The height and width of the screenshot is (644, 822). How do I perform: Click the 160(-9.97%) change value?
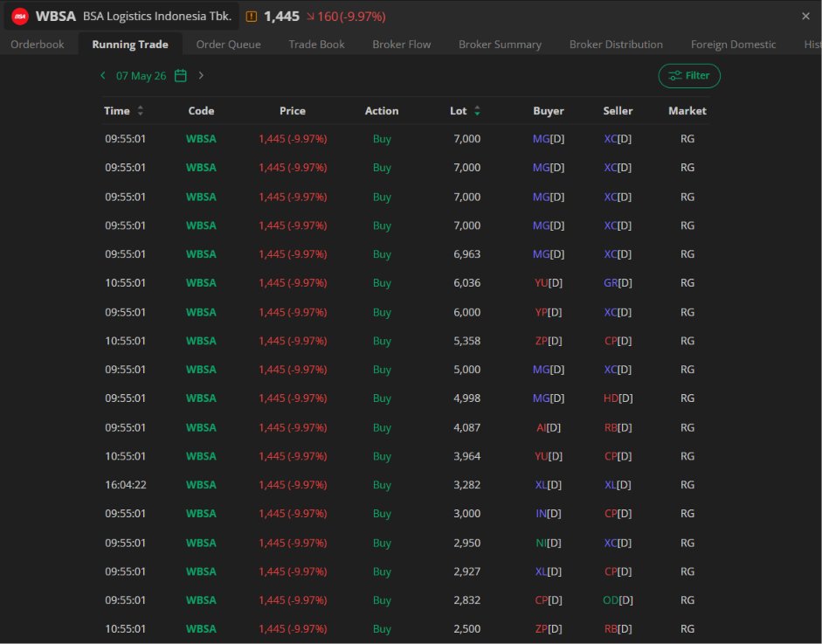pos(351,17)
